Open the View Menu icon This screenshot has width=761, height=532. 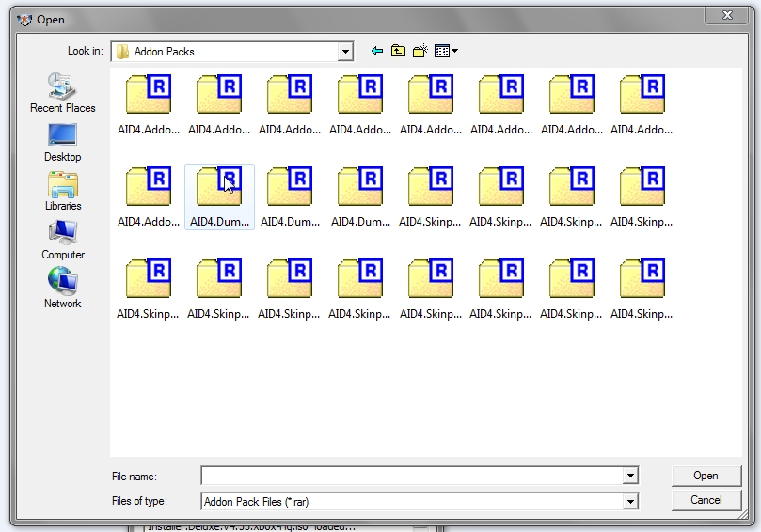(x=445, y=51)
